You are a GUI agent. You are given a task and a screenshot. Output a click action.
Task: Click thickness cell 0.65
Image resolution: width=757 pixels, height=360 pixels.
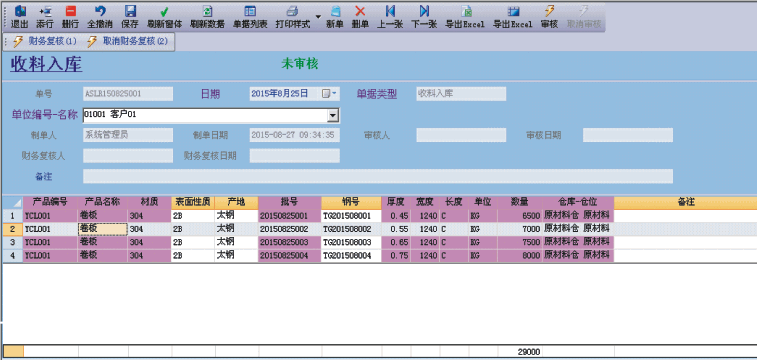396,242
